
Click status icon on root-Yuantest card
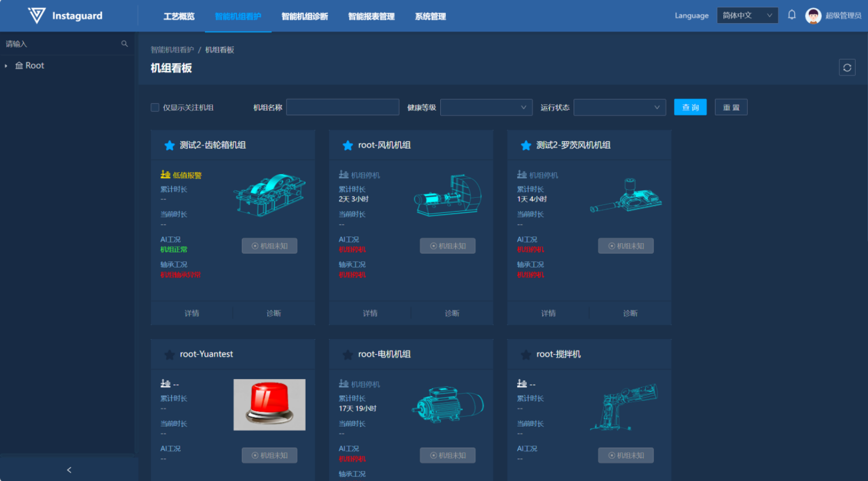[165, 384]
